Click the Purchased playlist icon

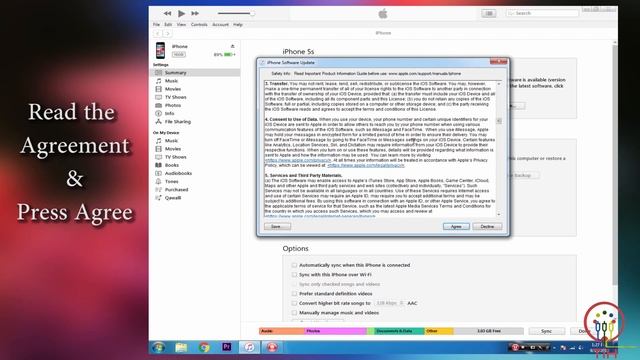point(159,190)
